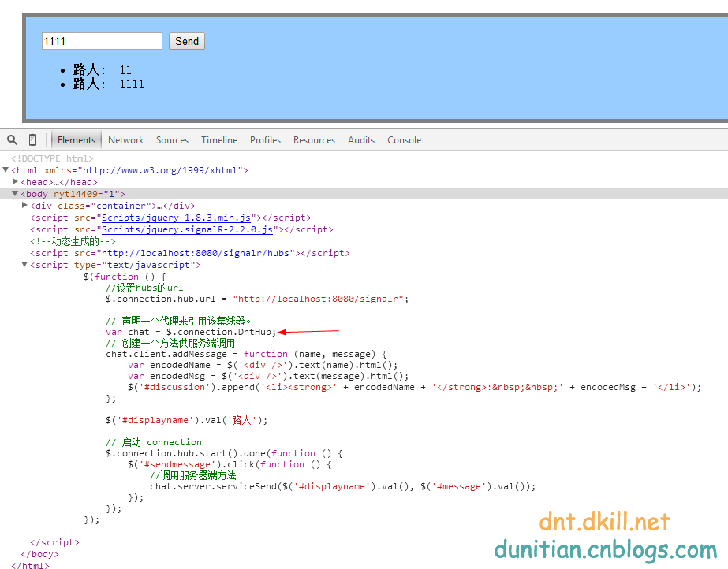Click the $('#sendmessage').click line

point(230,465)
